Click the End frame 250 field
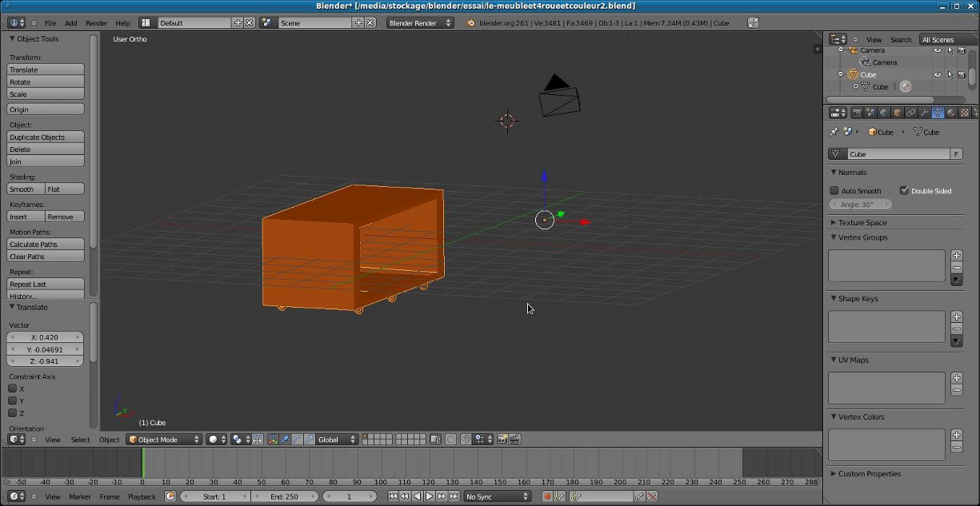This screenshot has width=980, height=506. pyautogui.click(x=284, y=496)
